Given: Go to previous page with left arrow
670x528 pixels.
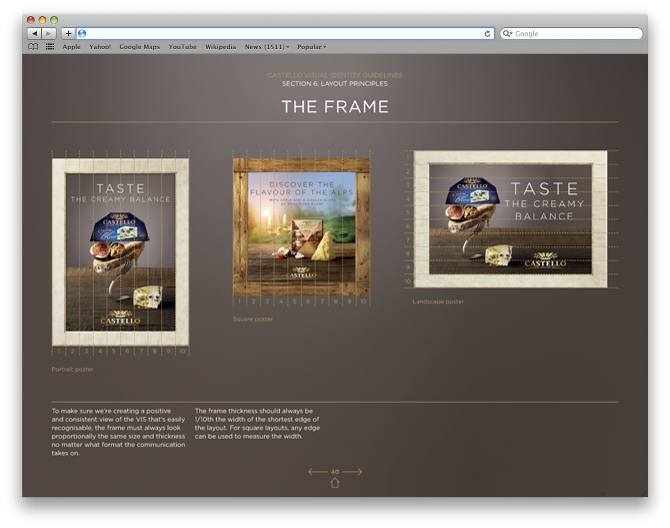Looking at the screenshot, I should [x=317, y=472].
